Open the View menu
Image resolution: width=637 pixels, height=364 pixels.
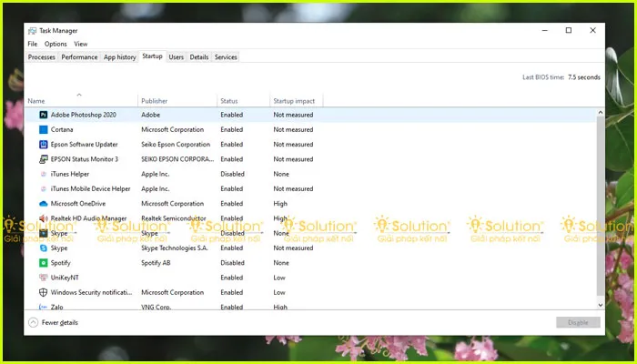point(80,44)
